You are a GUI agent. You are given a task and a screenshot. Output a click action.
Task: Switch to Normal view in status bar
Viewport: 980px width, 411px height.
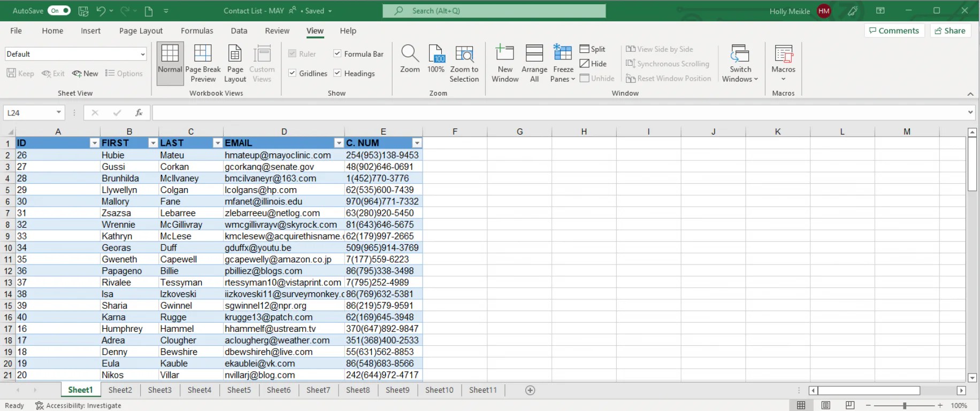click(801, 406)
